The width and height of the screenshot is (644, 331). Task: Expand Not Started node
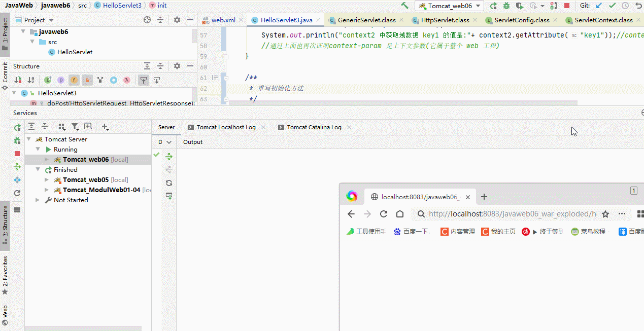(x=38, y=200)
